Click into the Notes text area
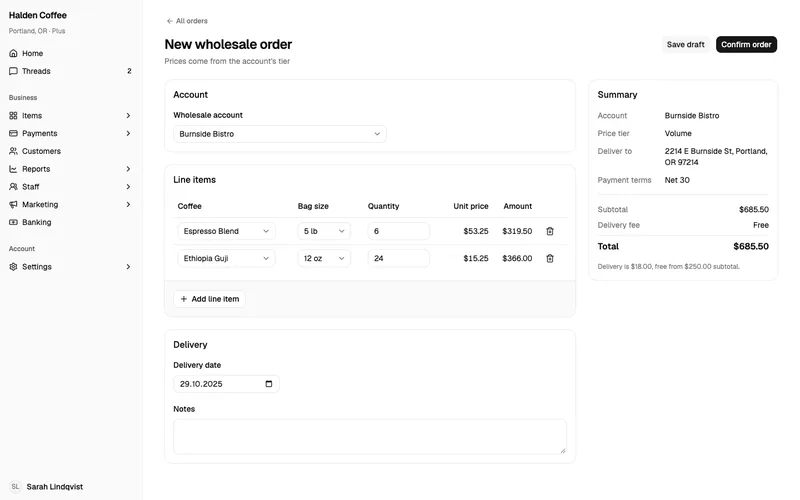Screen dimensions: 800x500 370,437
